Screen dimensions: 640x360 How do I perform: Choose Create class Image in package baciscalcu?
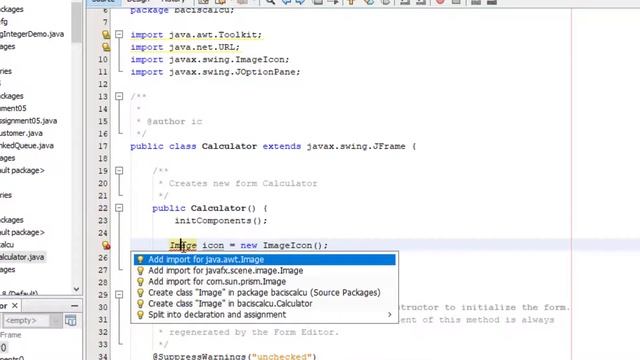coord(264,293)
